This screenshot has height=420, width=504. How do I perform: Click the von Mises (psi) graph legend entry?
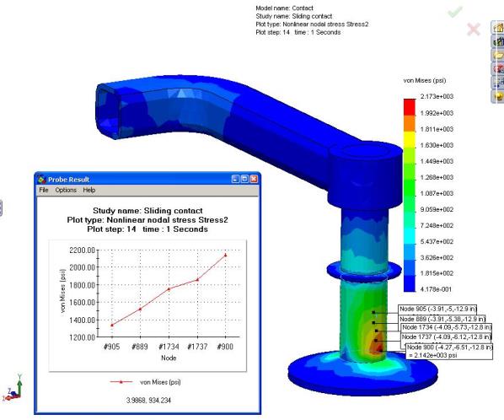tap(145, 382)
